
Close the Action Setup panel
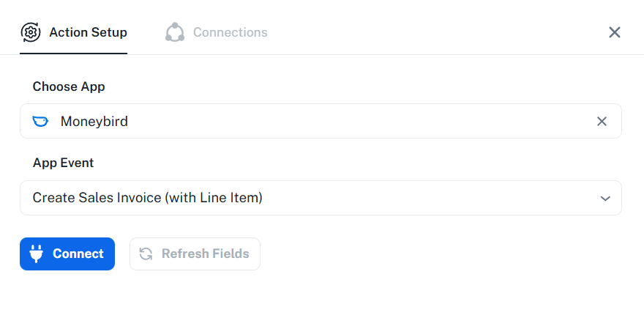point(615,32)
